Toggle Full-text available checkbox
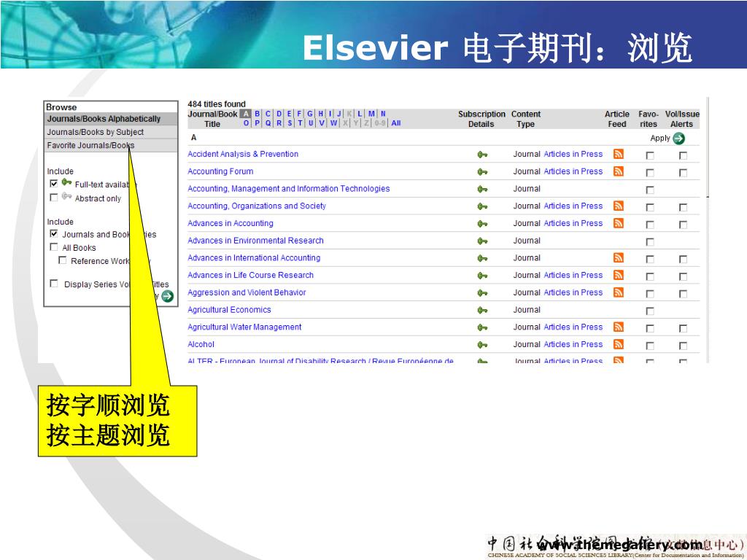Image resolution: width=747 pixels, height=560 pixels. tap(54, 183)
